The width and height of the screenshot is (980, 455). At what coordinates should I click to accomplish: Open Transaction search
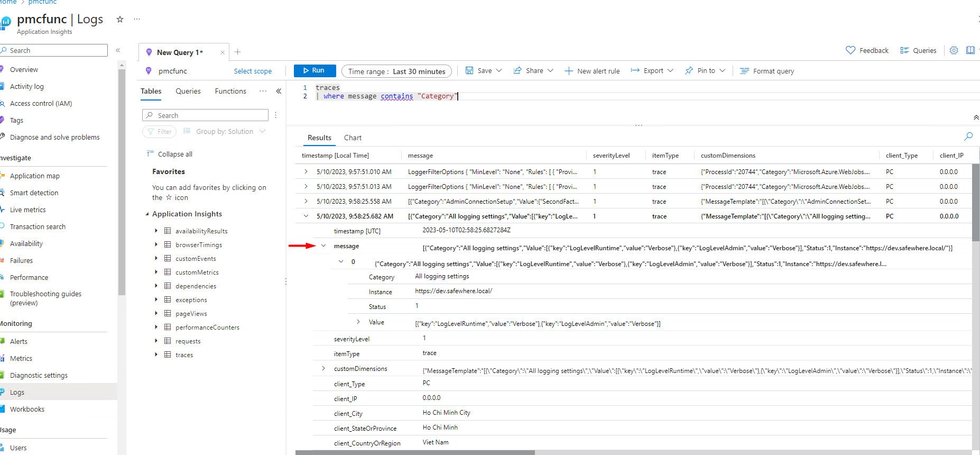[38, 227]
